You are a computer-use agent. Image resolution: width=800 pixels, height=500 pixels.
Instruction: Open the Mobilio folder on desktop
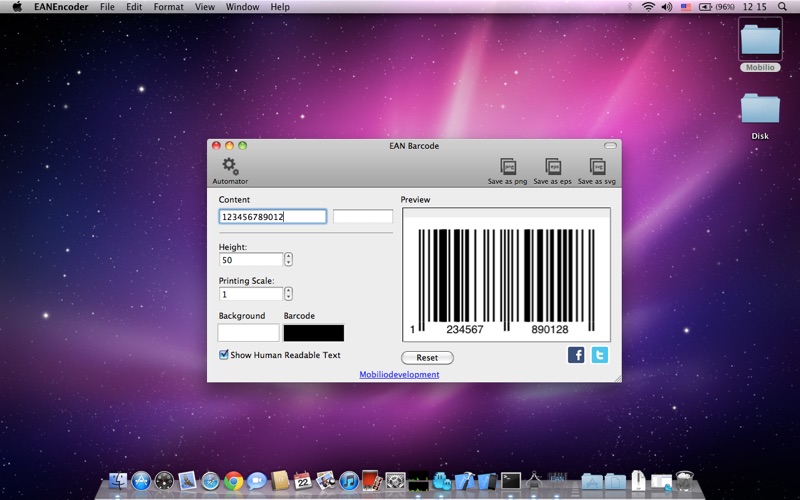[x=760, y=41]
